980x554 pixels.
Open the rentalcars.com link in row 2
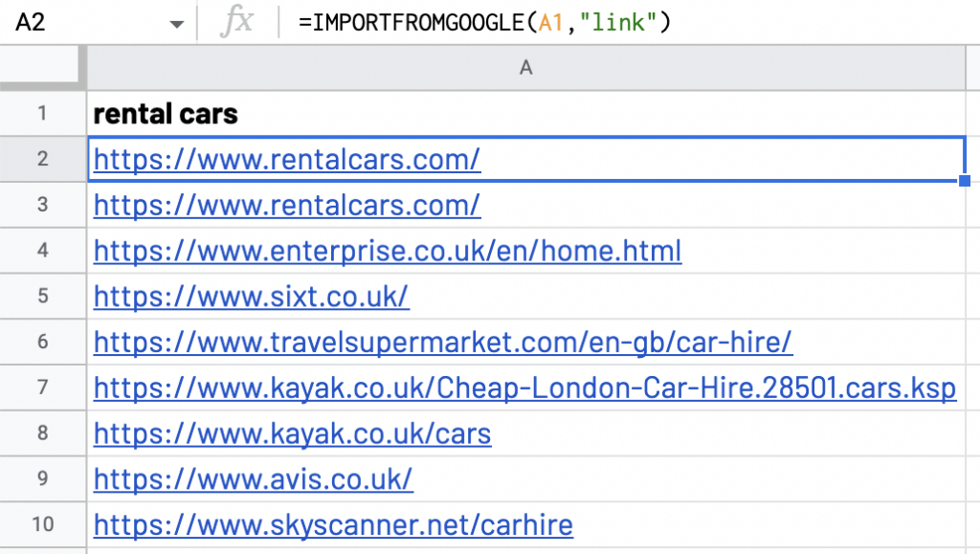coord(286,159)
